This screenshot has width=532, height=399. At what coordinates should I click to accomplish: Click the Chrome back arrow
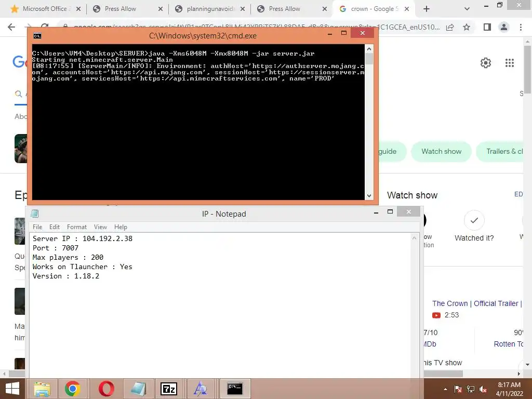coord(11,27)
